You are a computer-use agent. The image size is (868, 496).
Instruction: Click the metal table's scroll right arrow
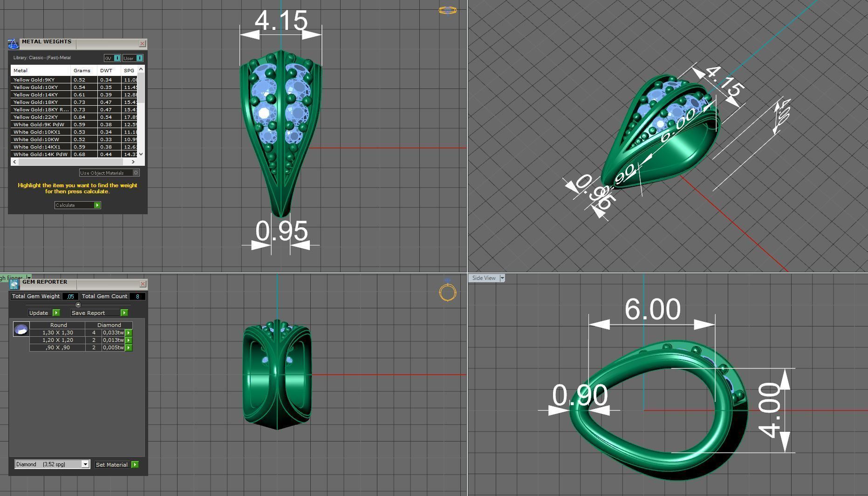[x=133, y=162]
